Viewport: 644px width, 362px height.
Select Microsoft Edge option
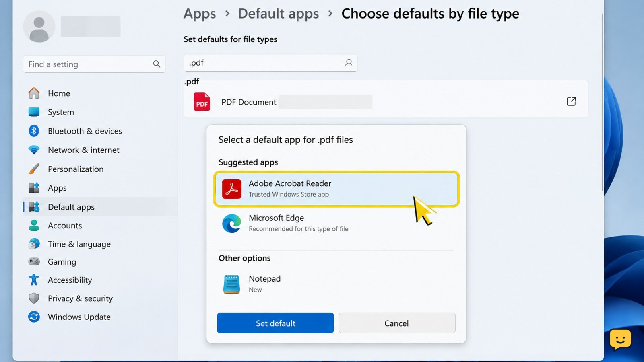(x=336, y=224)
